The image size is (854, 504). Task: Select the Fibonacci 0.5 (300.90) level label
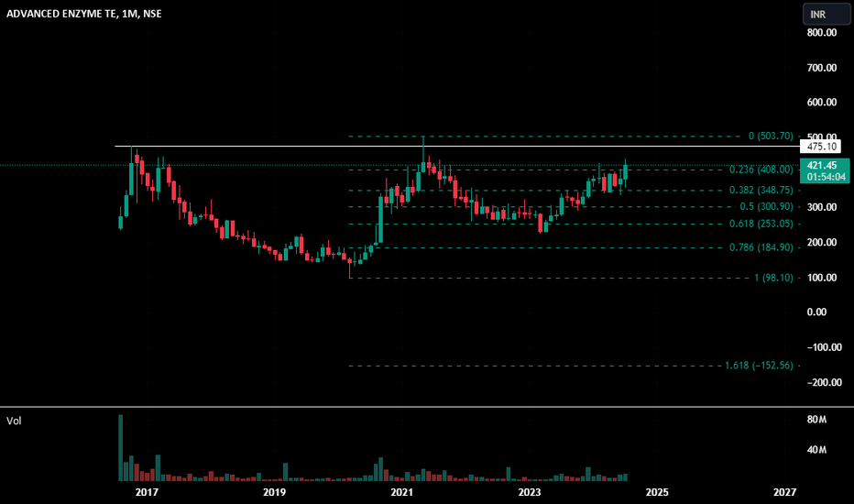click(766, 206)
